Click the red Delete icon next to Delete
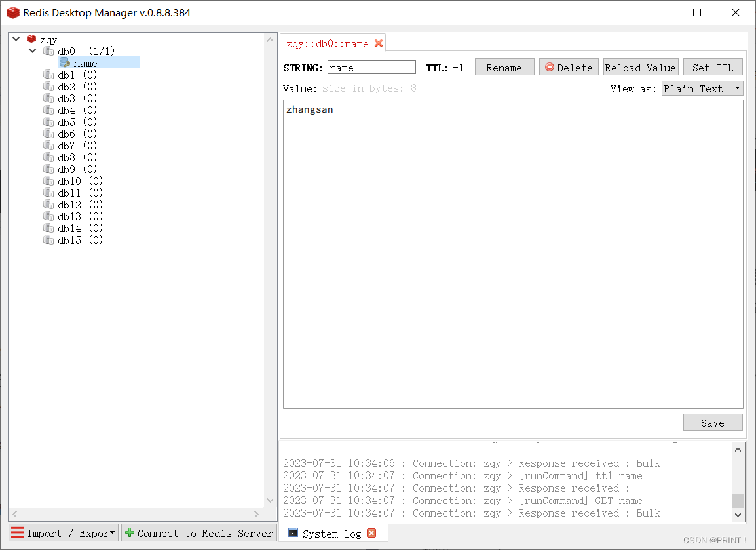Viewport: 756px width, 550px height. (x=549, y=66)
